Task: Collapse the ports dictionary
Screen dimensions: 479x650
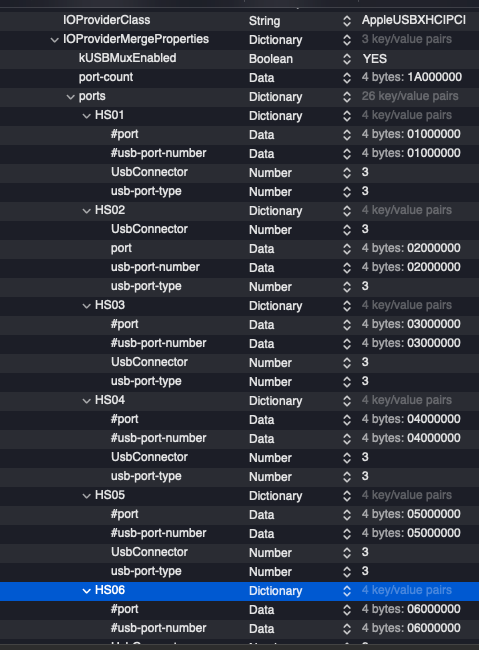Action: (71, 97)
